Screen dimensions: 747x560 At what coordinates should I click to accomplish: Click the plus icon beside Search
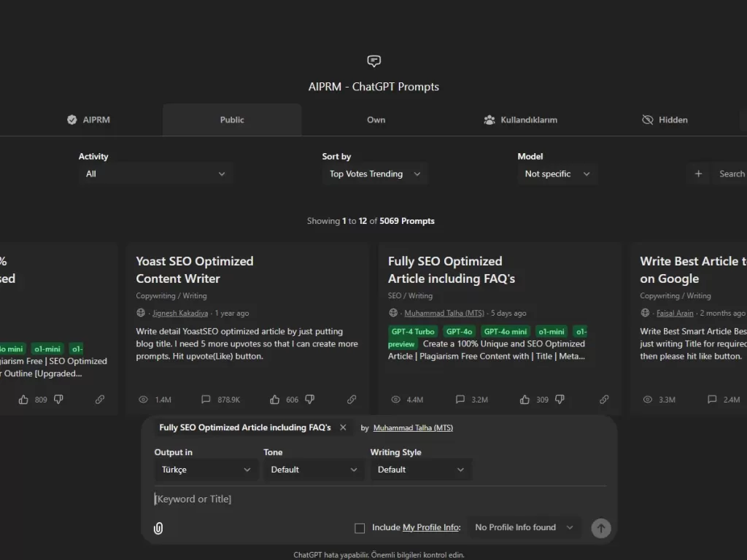pyautogui.click(x=698, y=174)
